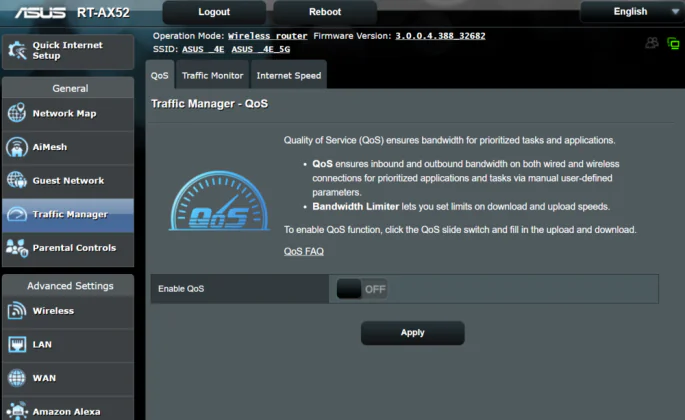
Task: Switch to the Internet Speed tab
Action: tap(289, 75)
